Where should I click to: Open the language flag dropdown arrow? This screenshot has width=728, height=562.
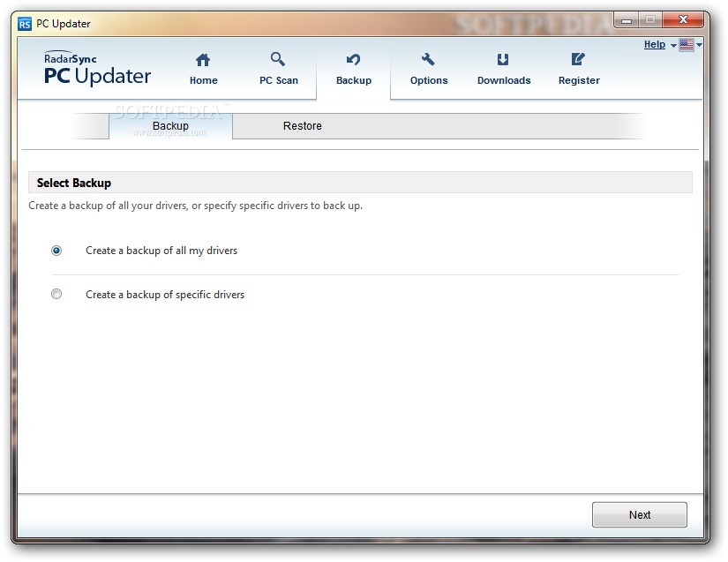coord(699,45)
